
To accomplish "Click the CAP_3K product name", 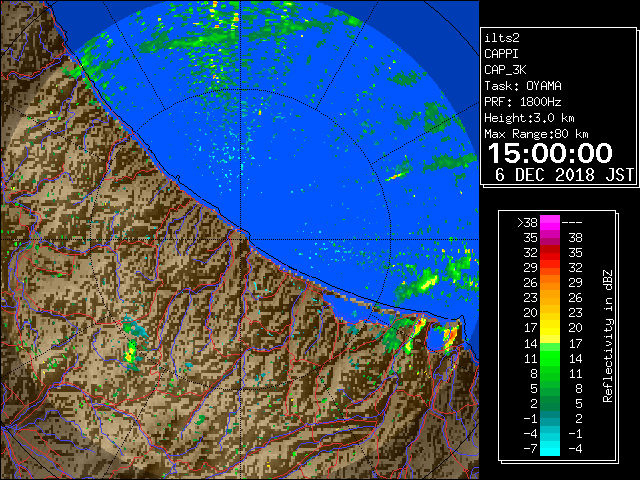I will click(505, 70).
